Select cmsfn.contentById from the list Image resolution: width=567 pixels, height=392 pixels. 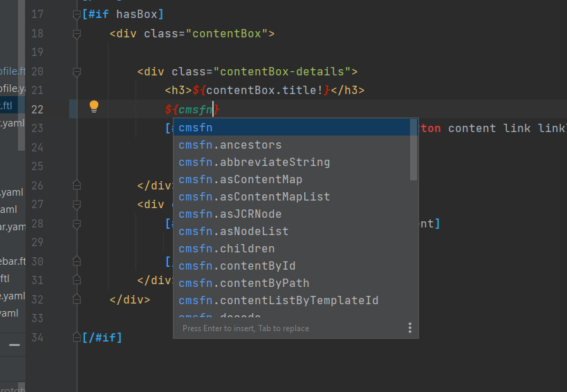236,266
